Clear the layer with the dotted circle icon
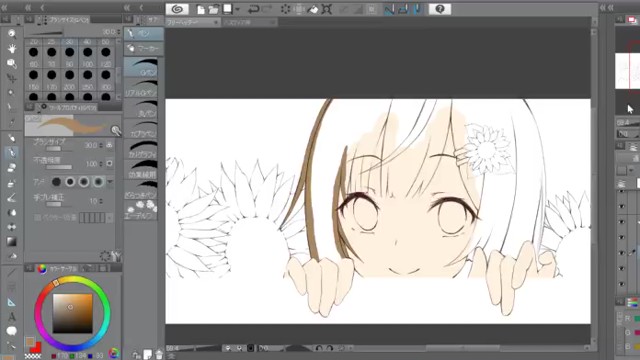 click(285, 9)
